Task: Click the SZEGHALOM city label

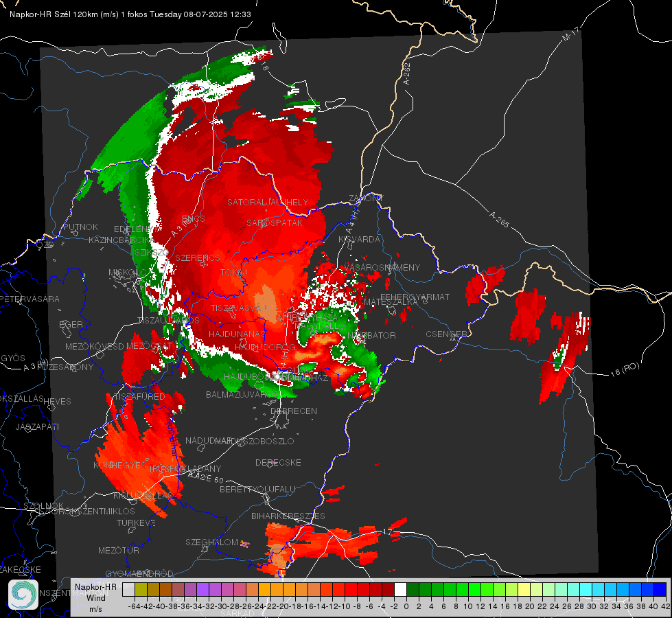Action: (x=211, y=542)
